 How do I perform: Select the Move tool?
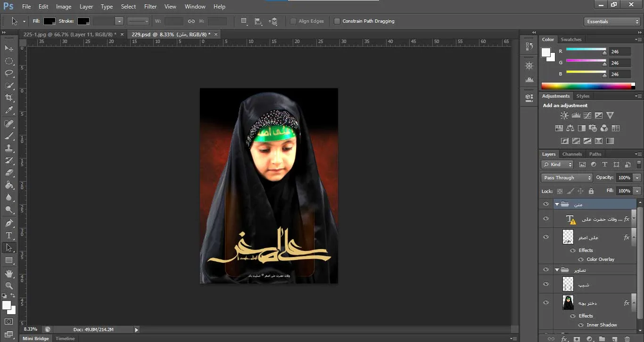(x=9, y=48)
